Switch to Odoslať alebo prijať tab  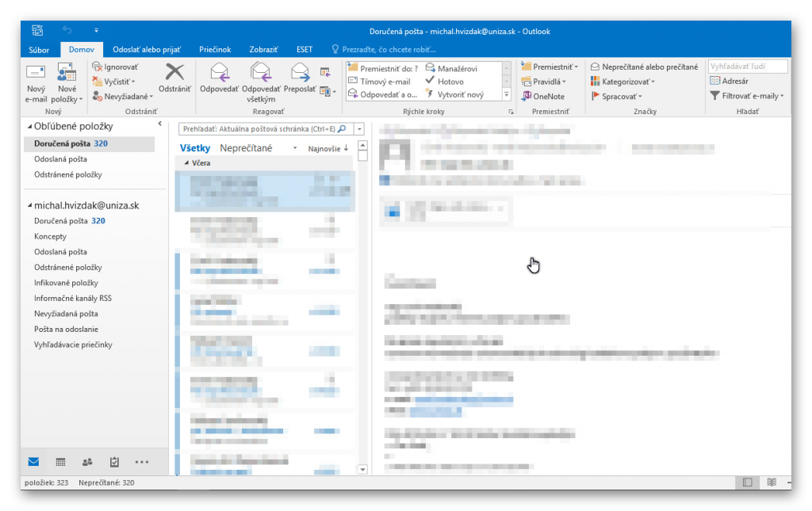(x=147, y=50)
